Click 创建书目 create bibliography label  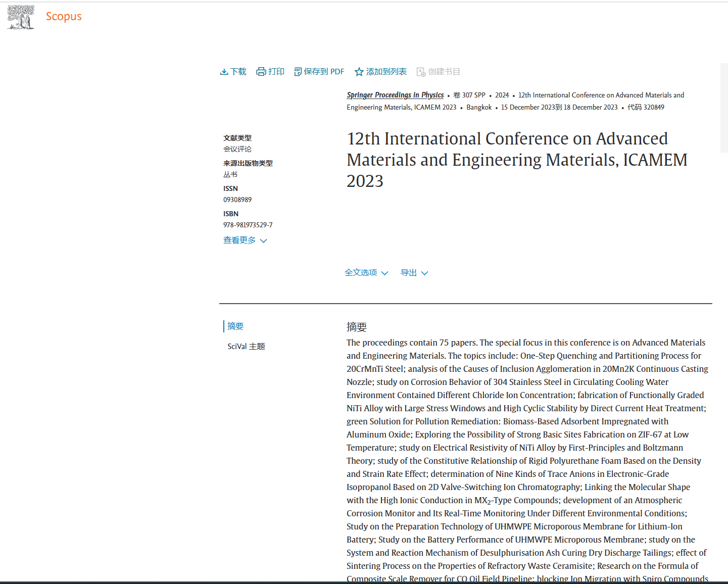pyautogui.click(x=444, y=72)
